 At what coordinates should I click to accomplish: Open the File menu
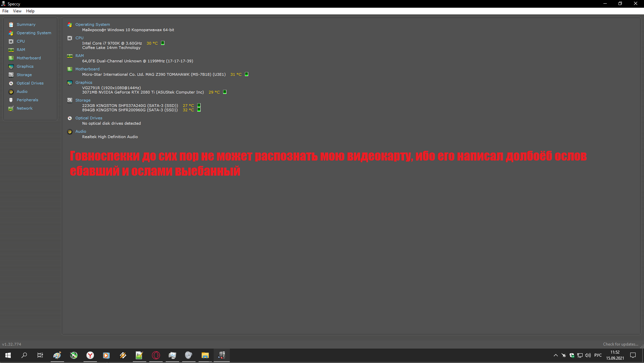point(5,11)
